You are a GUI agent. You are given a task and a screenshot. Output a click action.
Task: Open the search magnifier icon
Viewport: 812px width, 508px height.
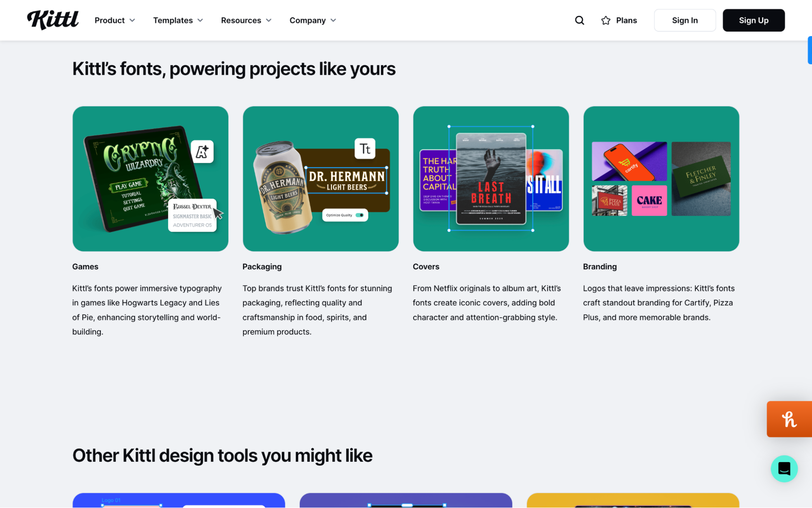tap(580, 20)
